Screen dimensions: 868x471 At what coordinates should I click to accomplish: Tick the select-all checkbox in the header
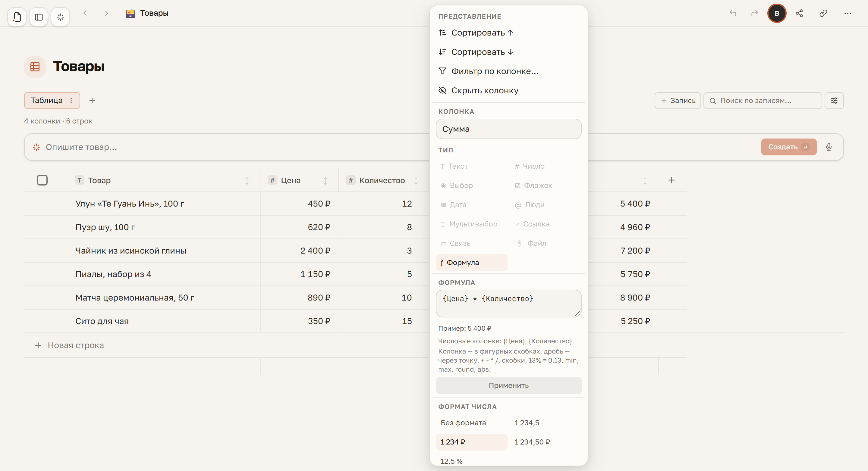[42, 180]
